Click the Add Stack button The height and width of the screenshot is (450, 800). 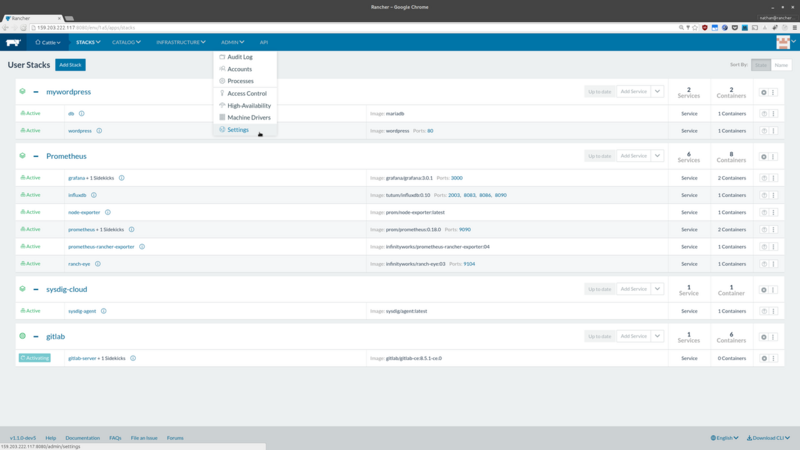(x=70, y=65)
